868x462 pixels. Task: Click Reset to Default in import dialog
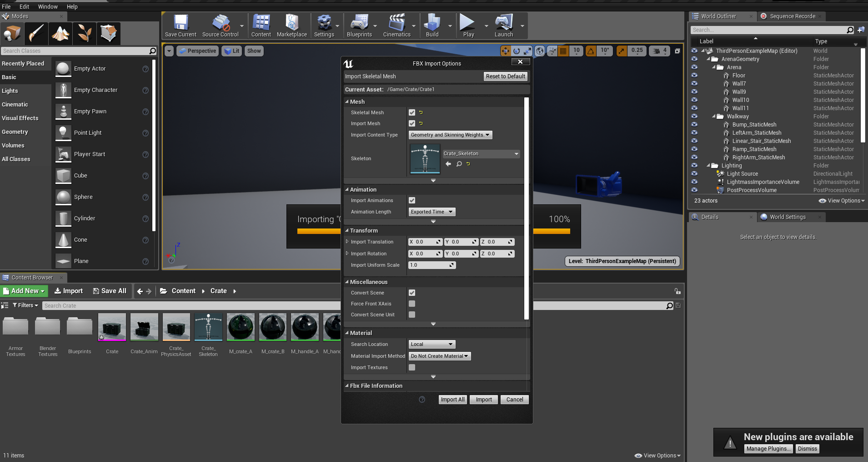pyautogui.click(x=505, y=76)
